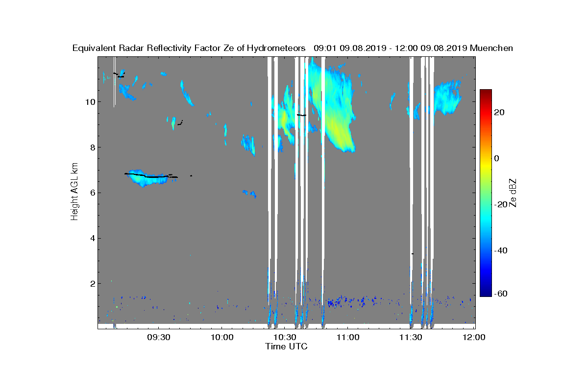Click the plot title text starting 'Equivalent Radar Reflectivity'
Image resolution: width=588 pixels, height=392 pixels.
[x=293, y=48]
